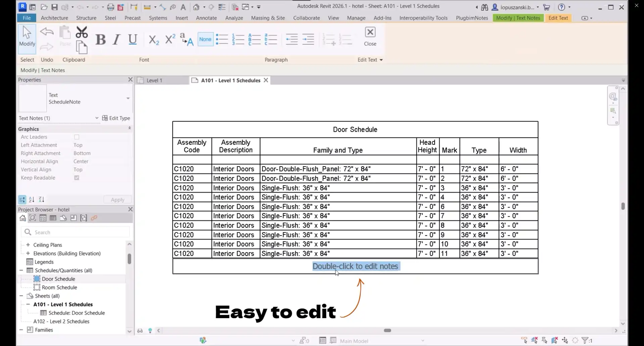Click the Project Browser search field
This screenshot has height=346, width=644.
point(76,232)
